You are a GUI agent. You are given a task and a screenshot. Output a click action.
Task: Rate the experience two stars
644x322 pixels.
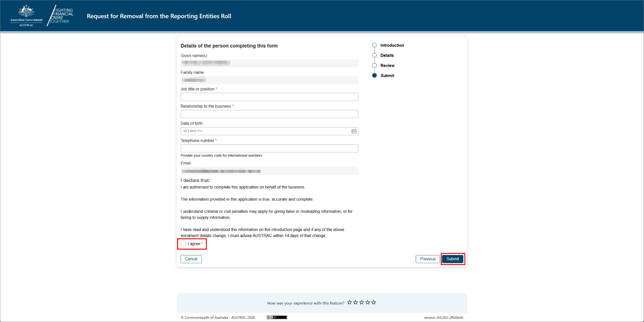pyautogui.click(x=356, y=302)
